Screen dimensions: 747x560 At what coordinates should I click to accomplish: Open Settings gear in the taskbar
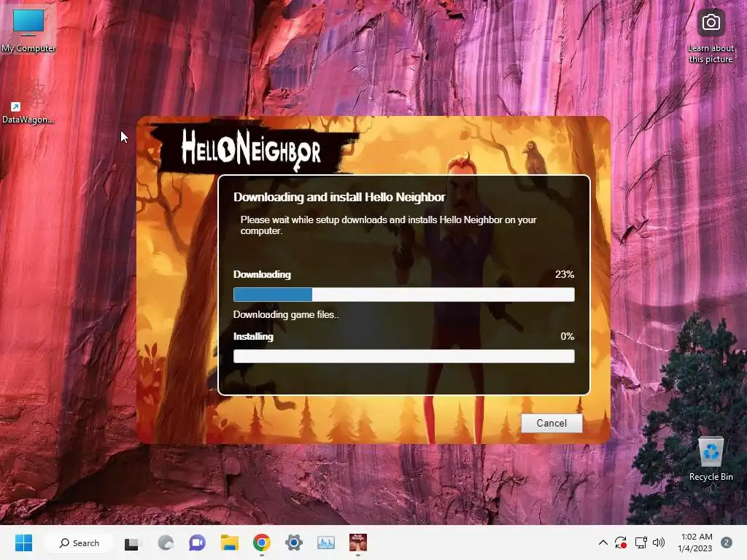click(x=294, y=542)
